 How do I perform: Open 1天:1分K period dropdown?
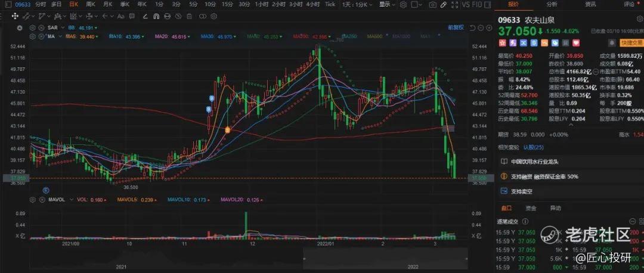pos(357,5)
